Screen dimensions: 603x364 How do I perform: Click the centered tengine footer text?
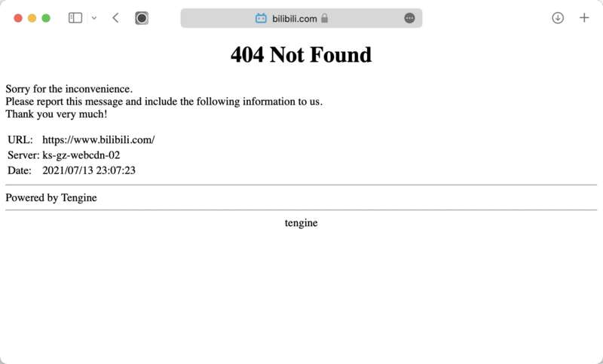[x=301, y=223]
